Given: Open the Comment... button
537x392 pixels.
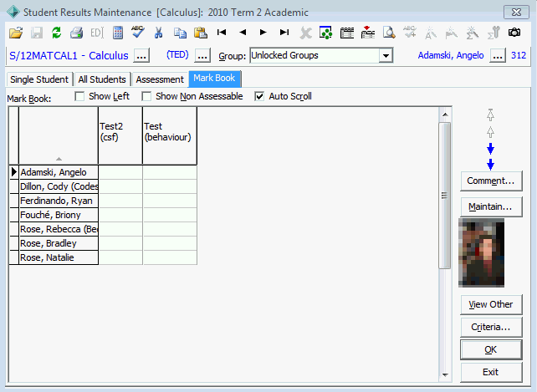Looking at the screenshot, I should (491, 181).
